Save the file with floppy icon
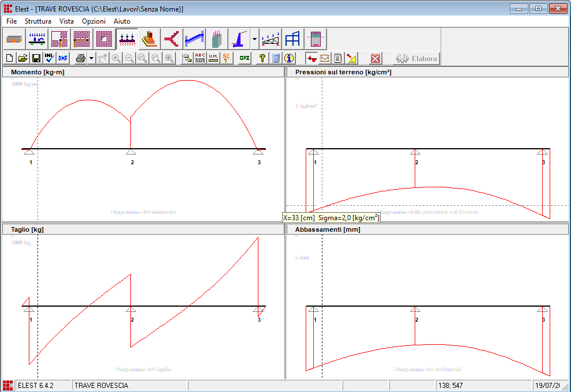 click(x=36, y=58)
